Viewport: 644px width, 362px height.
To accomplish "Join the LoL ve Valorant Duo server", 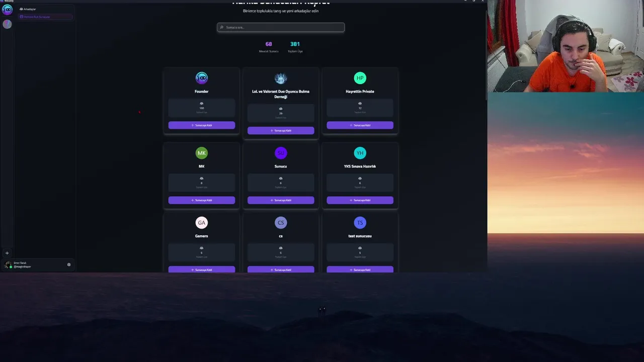I will 281,130.
